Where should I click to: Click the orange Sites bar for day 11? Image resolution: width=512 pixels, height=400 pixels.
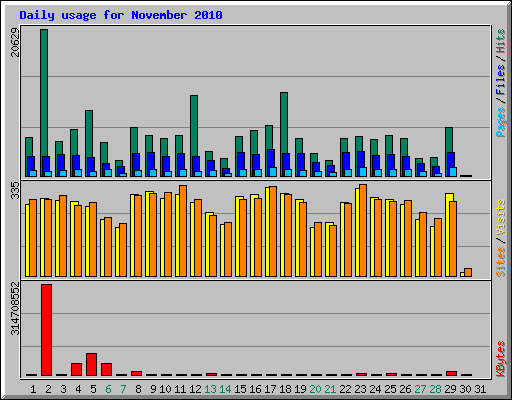coord(183,231)
